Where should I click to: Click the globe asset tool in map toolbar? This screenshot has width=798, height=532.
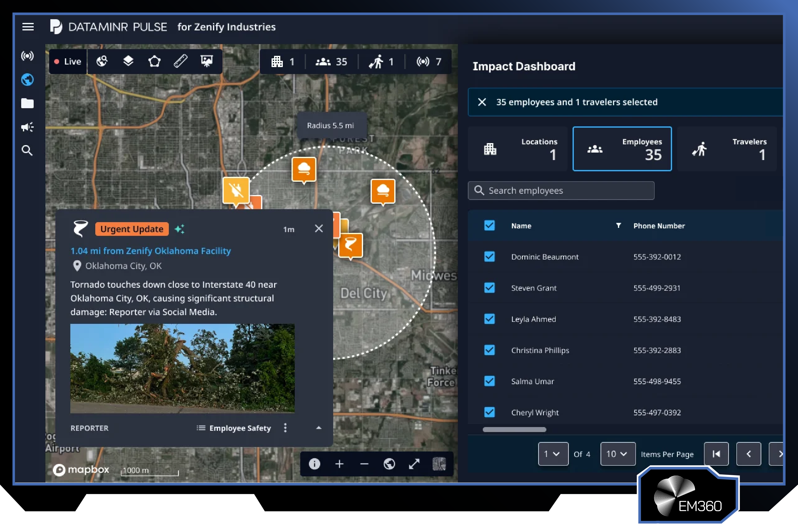pyautogui.click(x=102, y=61)
